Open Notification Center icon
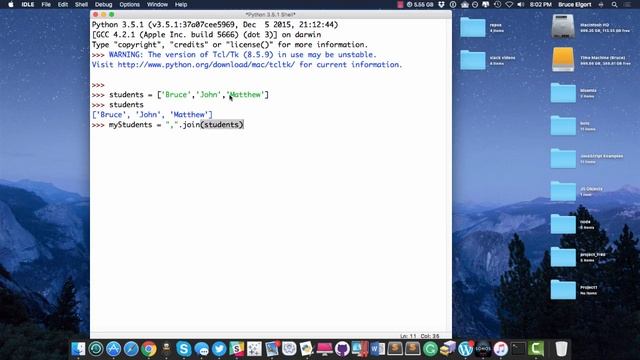This screenshot has height=360, width=640. (628, 4)
